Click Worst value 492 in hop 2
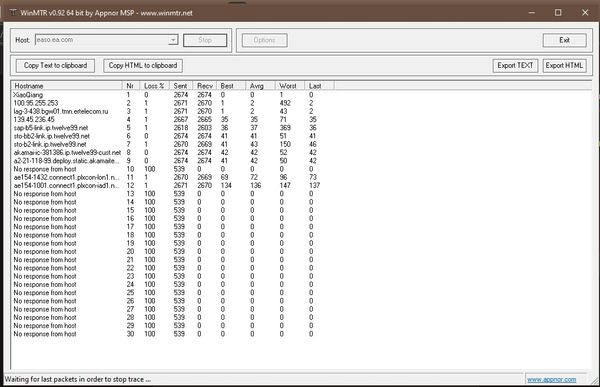 pyautogui.click(x=285, y=103)
